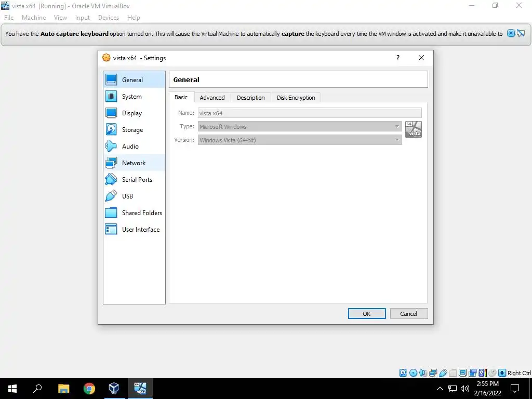Switch to the Advanced tab
The image size is (532, 399).
(x=212, y=98)
